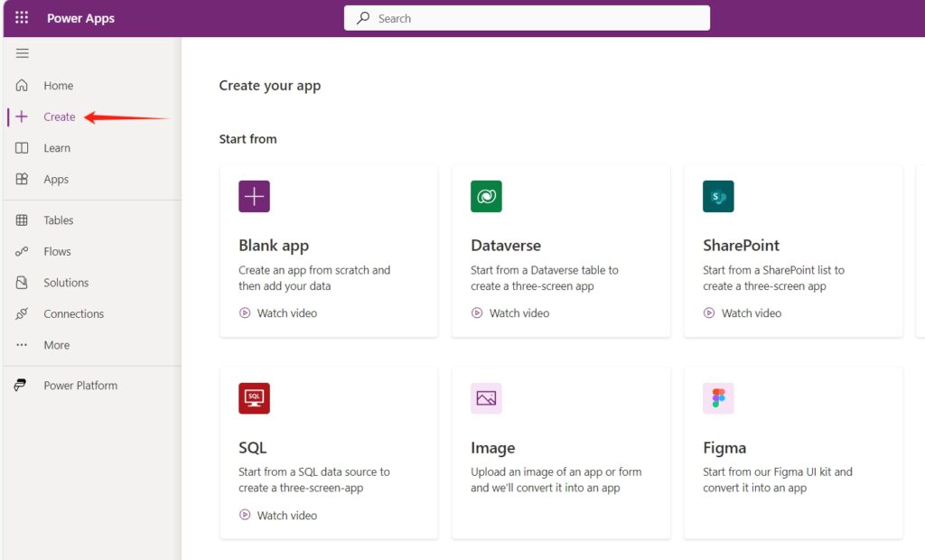Image resolution: width=925 pixels, height=560 pixels.
Task: Open the app launcher waffle icon
Action: click(22, 18)
